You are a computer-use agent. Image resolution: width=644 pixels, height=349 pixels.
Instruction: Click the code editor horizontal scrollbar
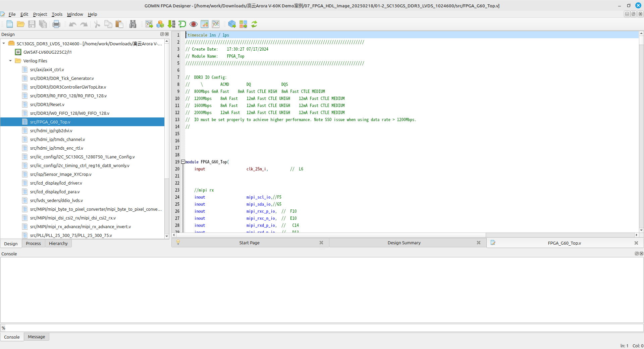[331, 235]
